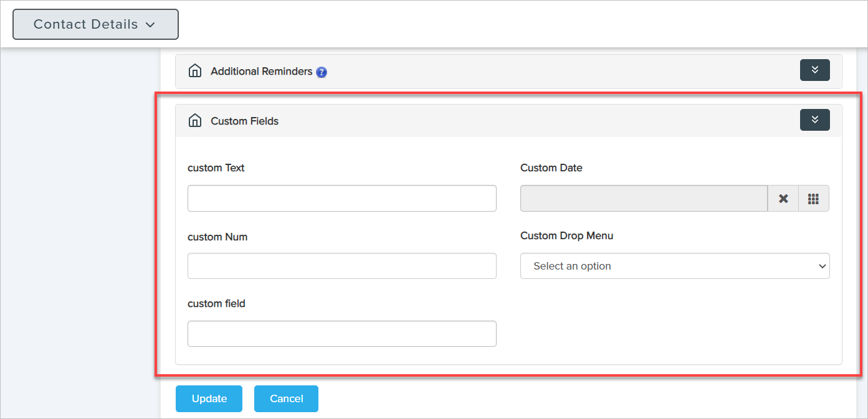Open the Contact Details dropdown
Screen dimensions: 868x419
[95, 24]
